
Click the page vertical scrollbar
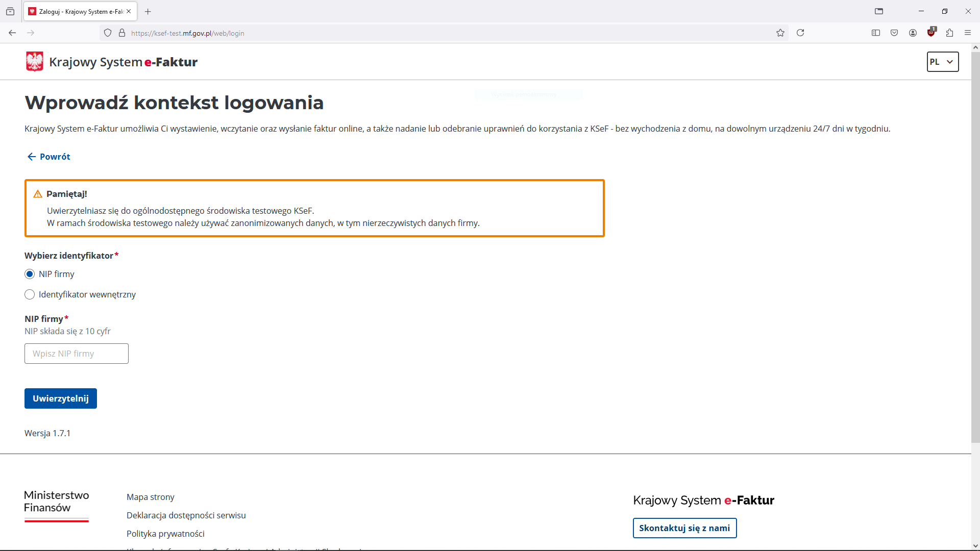click(x=975, y=247)
